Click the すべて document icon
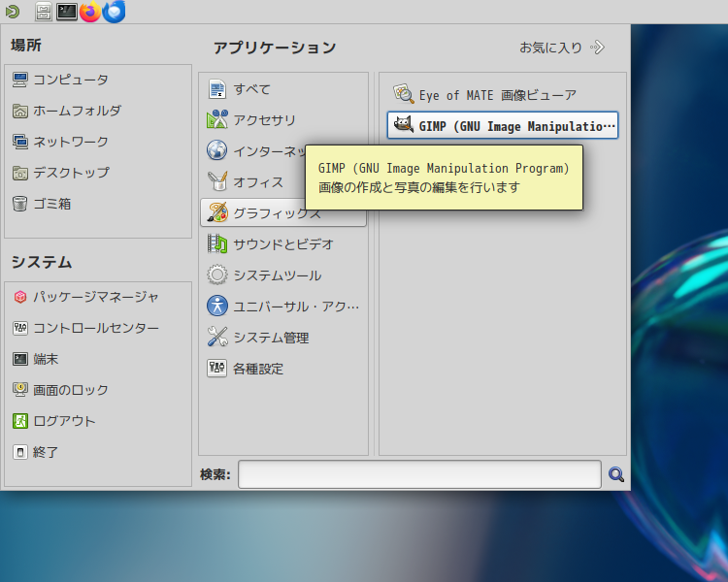 point(216,89)
